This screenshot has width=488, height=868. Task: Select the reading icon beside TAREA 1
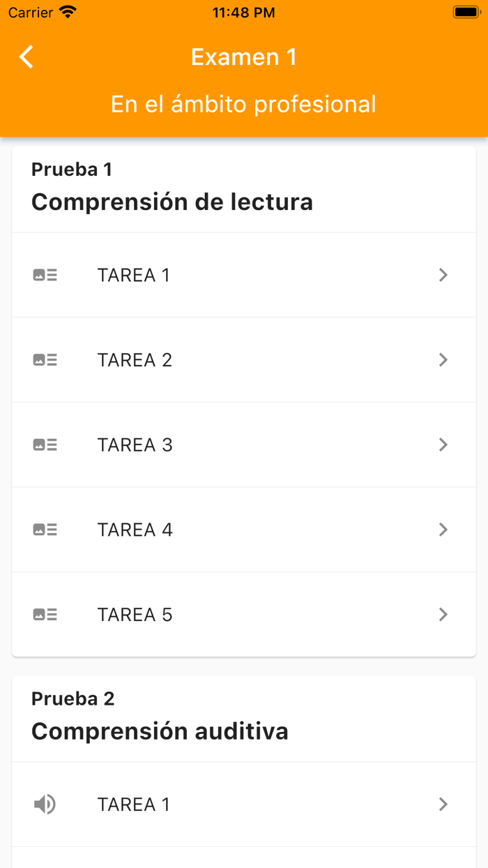point(45,275)
